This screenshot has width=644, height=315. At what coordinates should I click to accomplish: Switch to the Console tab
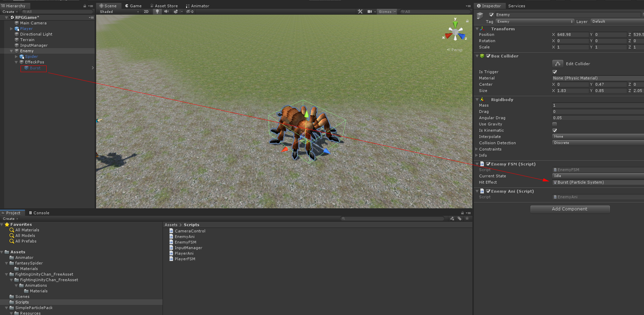point(39,213)
